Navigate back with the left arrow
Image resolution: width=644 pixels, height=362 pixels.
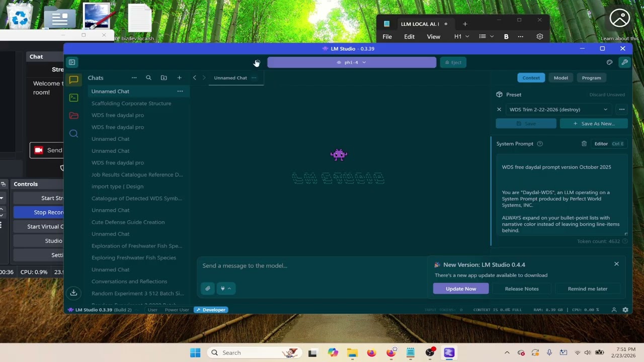pyautogui.click(x=195, y=78)
